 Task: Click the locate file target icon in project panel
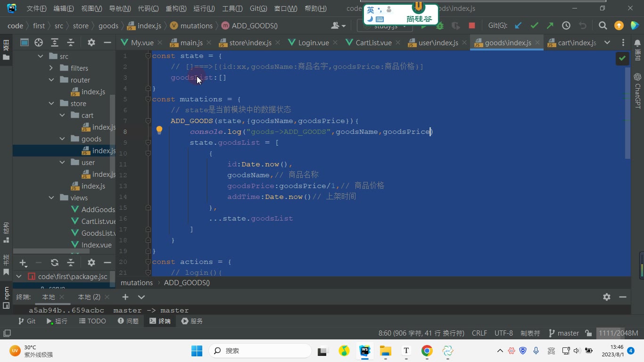click(39, 42)
